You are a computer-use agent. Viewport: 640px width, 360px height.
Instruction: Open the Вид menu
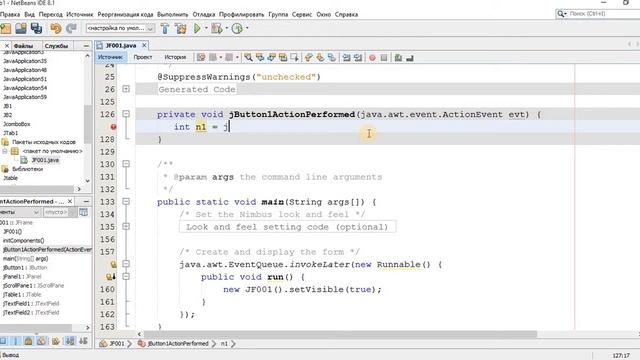coord(29,14)
